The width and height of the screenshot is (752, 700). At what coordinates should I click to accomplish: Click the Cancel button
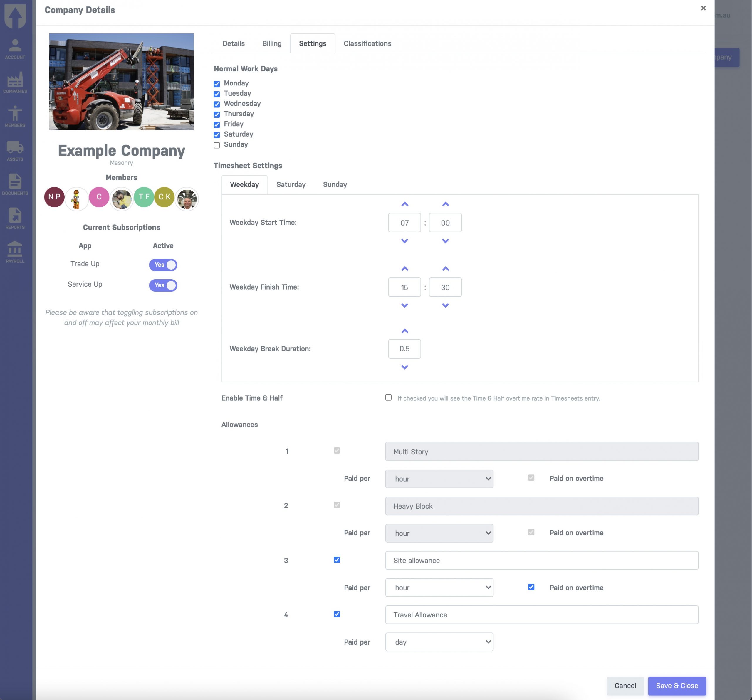pos(625,686)
